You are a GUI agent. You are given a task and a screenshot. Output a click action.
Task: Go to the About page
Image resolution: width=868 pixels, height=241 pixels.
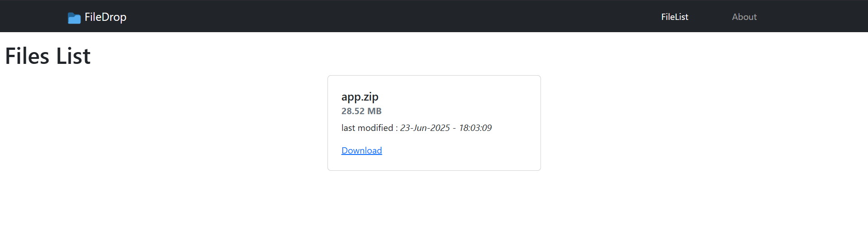(x=744, y=17)
